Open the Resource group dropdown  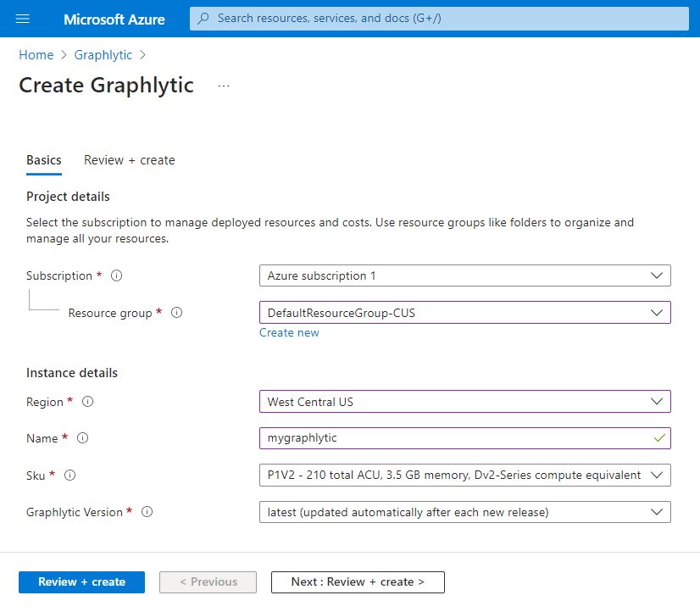[464, 313]
